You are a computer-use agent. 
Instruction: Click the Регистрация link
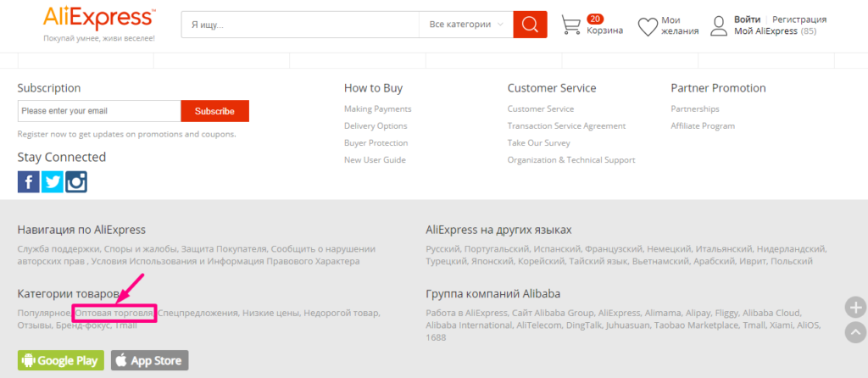(799, 19)
